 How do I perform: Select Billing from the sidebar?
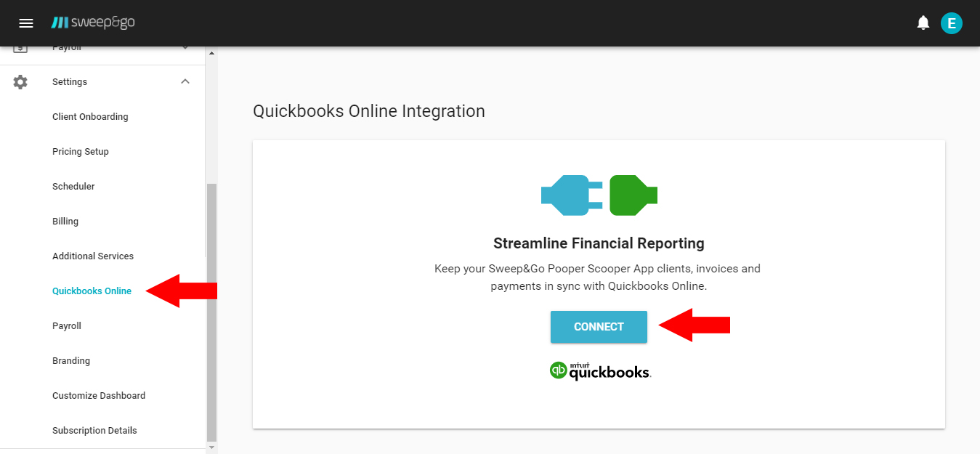click(65, 221)
